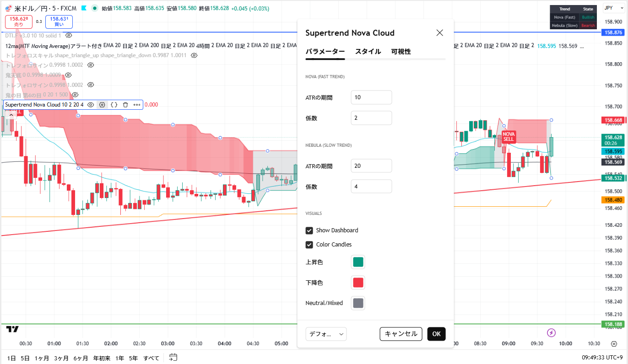Confirm the dialog with the OK button
Viewport: 628px width, 364px height.
[x=436, y=334]
